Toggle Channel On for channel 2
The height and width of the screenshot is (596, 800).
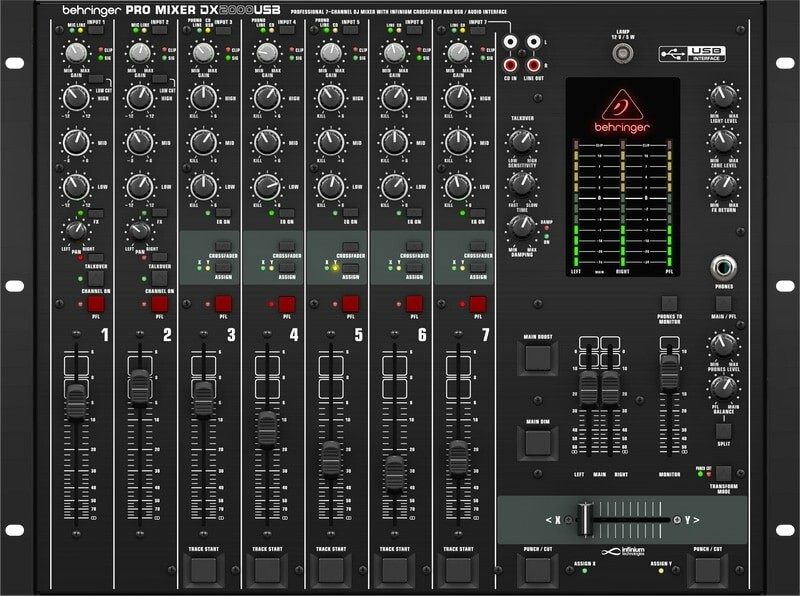pyautogui.click(x=159, y=279)
